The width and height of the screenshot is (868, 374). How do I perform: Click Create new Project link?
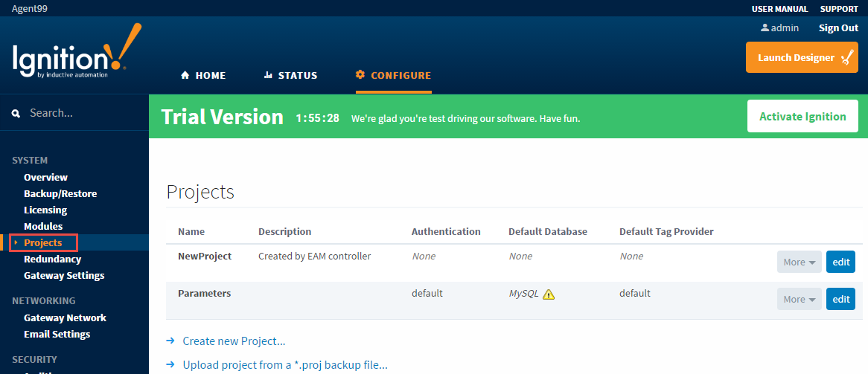tap(234, 341)
